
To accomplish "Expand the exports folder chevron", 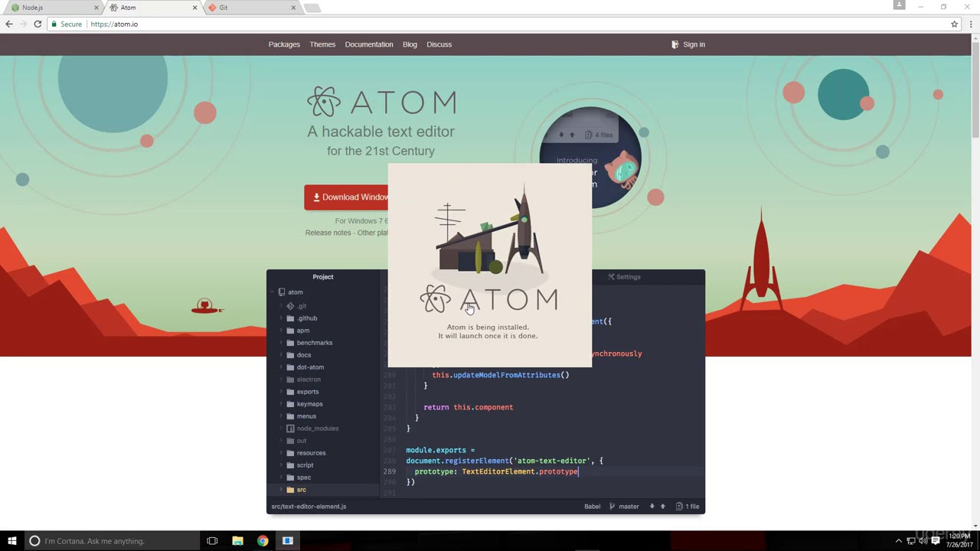I will (x=281, y=392).
